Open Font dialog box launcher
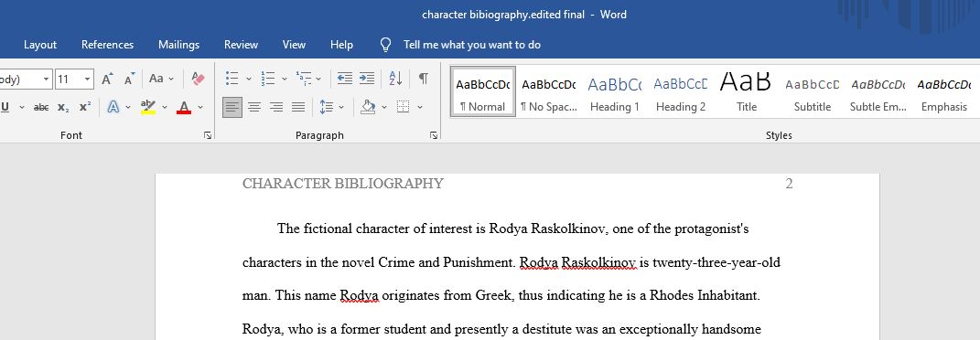The image size is (980, 340). click(x=208, y=135)
